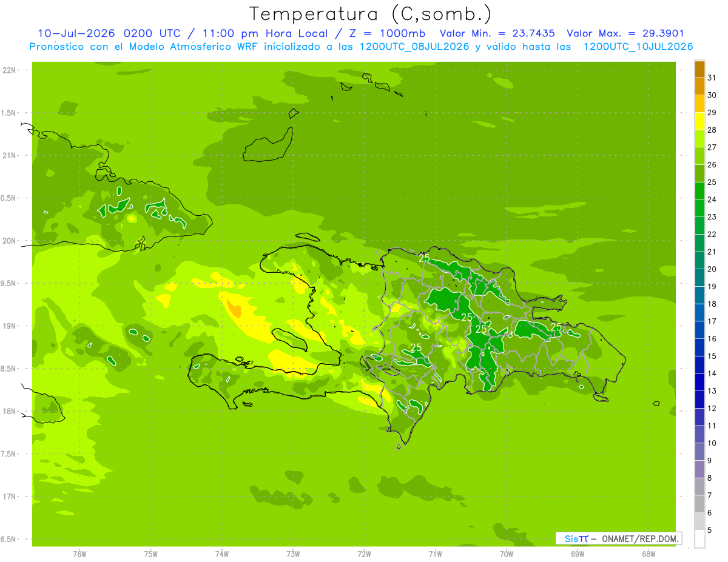Click the '70W' longitude axis label

point(507,554)
